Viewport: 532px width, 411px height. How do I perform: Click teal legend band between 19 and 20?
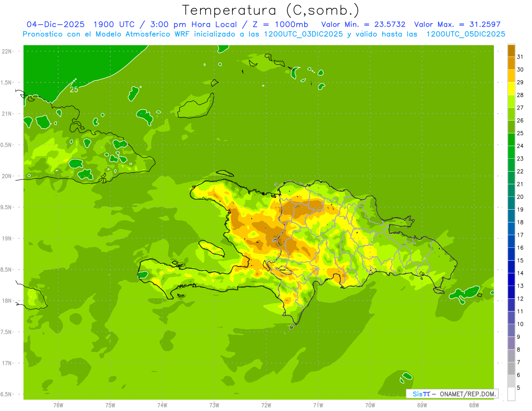pyautogui.click(x=511, y=203)
